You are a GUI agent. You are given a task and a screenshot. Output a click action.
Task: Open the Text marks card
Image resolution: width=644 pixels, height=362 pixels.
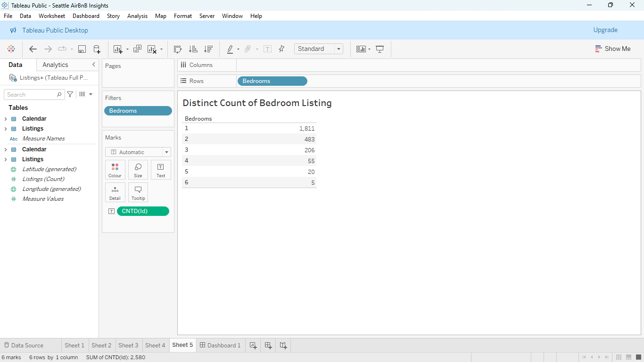(x=161, y=170)
